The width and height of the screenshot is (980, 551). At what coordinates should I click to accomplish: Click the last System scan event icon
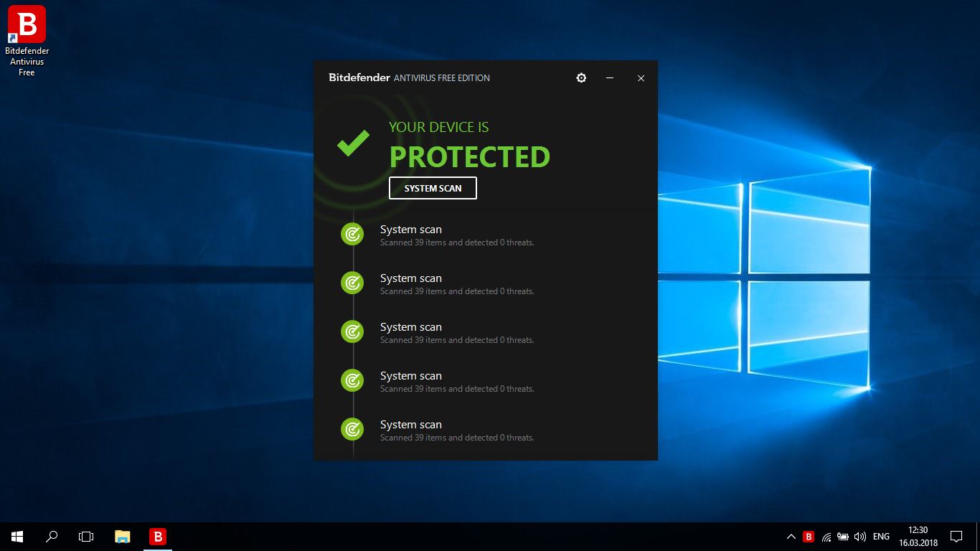[352, 429]
